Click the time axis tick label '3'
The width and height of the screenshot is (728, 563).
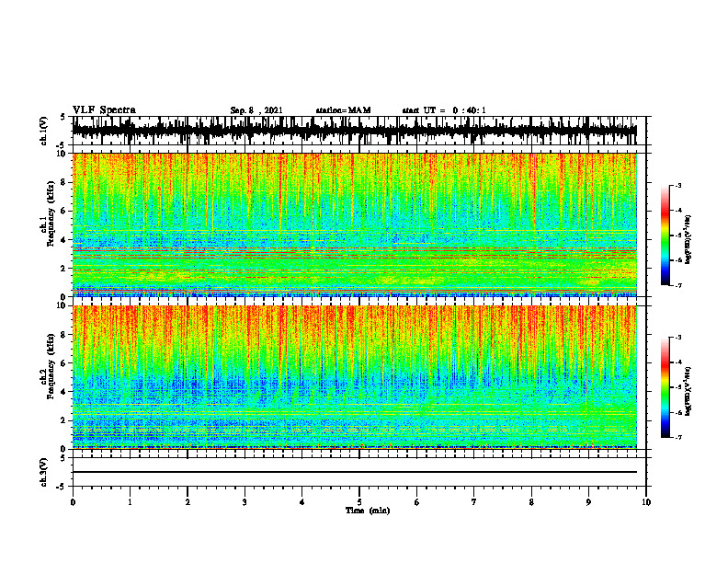tap(245, 502)
